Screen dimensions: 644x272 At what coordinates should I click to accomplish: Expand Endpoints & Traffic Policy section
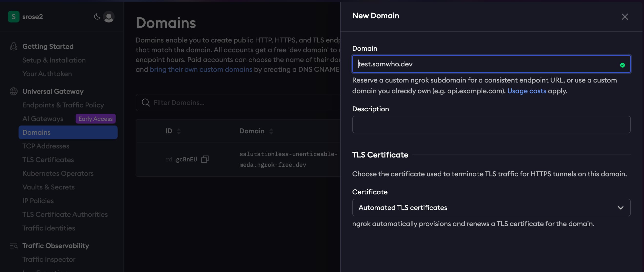point(63,105)
